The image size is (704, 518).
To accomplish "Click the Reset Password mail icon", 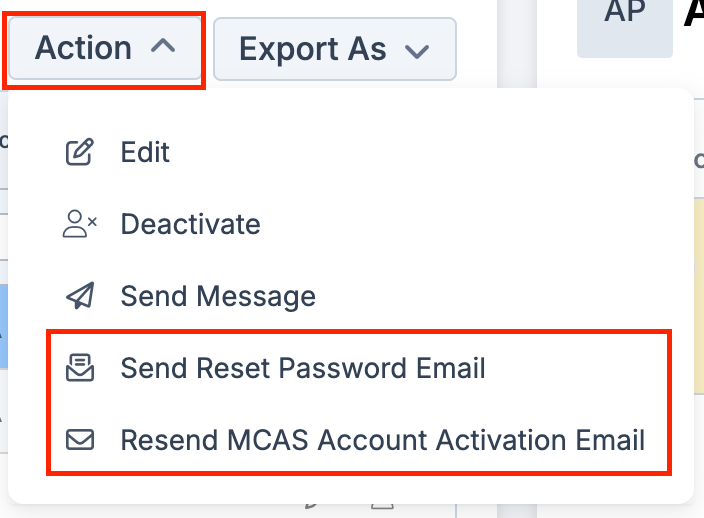I will point(79,368).
